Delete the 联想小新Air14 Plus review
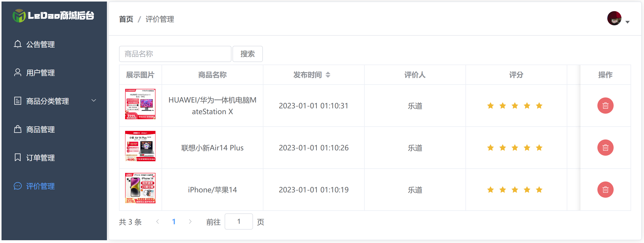 pos(605,148)
